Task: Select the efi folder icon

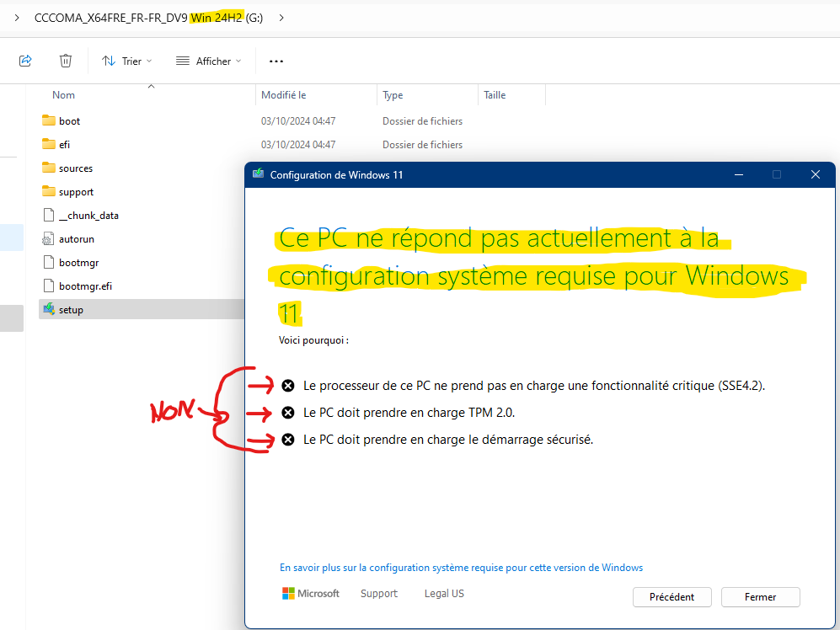Action: (49, 144)
